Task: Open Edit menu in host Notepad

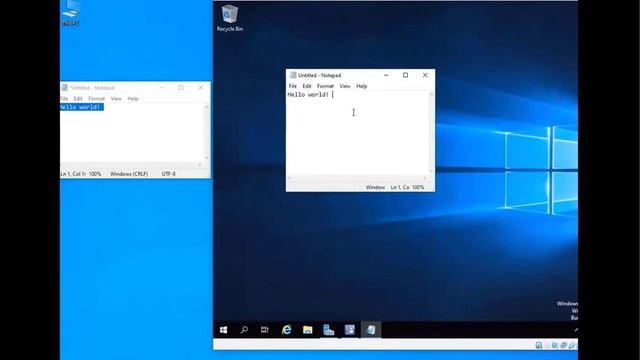Action: (78, 99)
